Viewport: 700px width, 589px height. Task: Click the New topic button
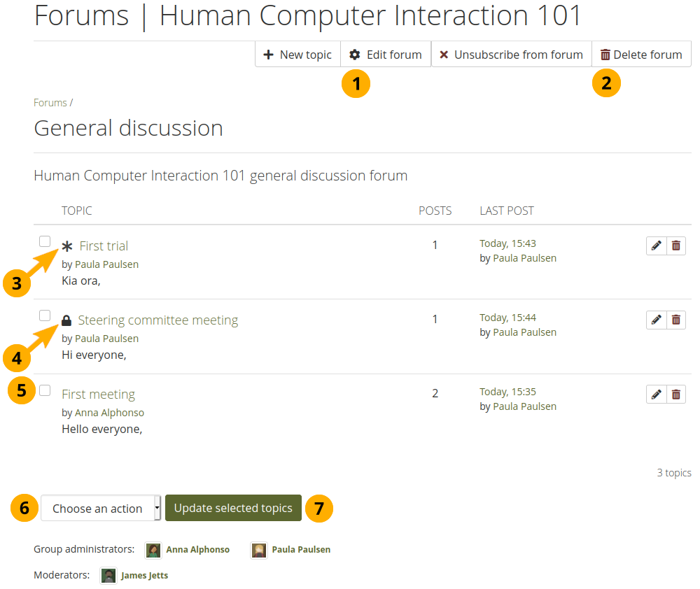click(x=297, y=55)
